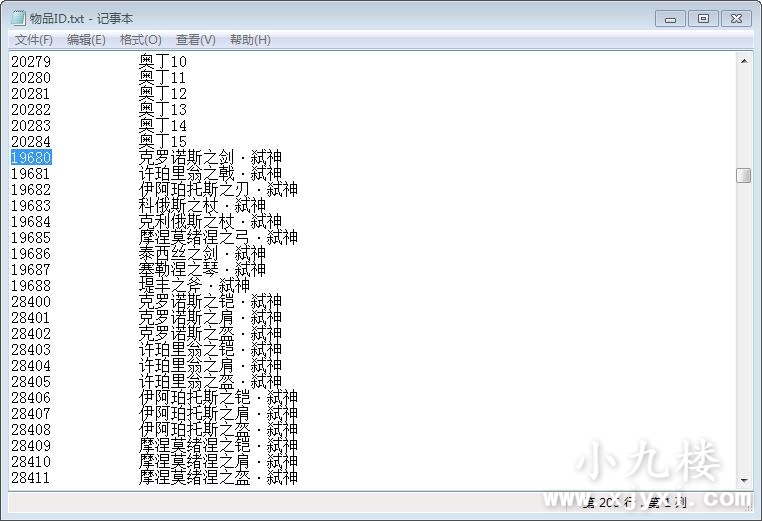Click the Notepad icon in title bar
The image size is (762, 521).
coord(18,18)
